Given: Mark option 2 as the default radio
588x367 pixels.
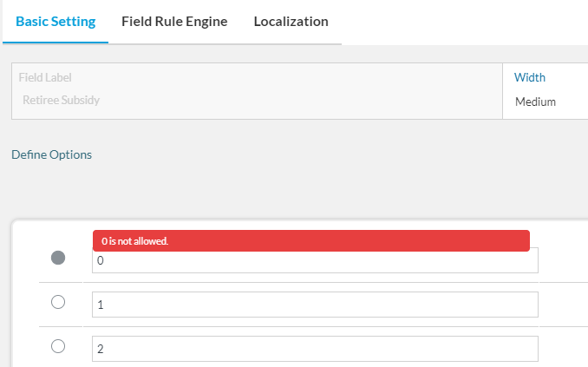Looking at the screenshot, I should pos(58,346).
